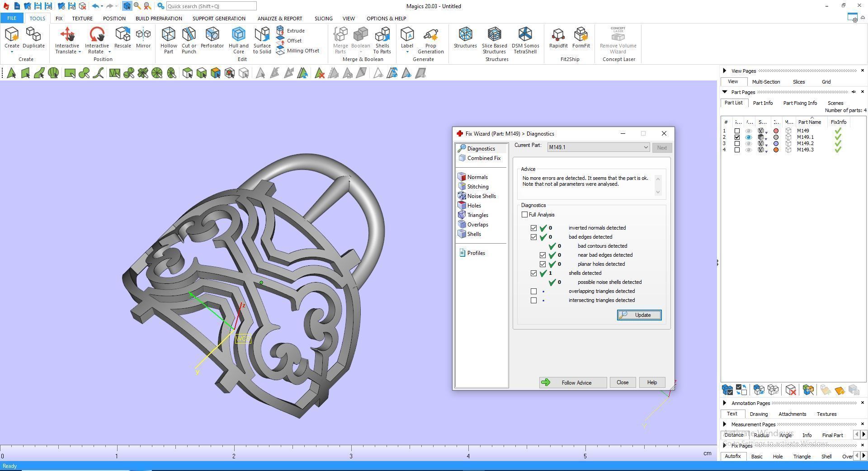
Task: Click the orange color swatch for M149.3
Action: (x=776, y=150)
